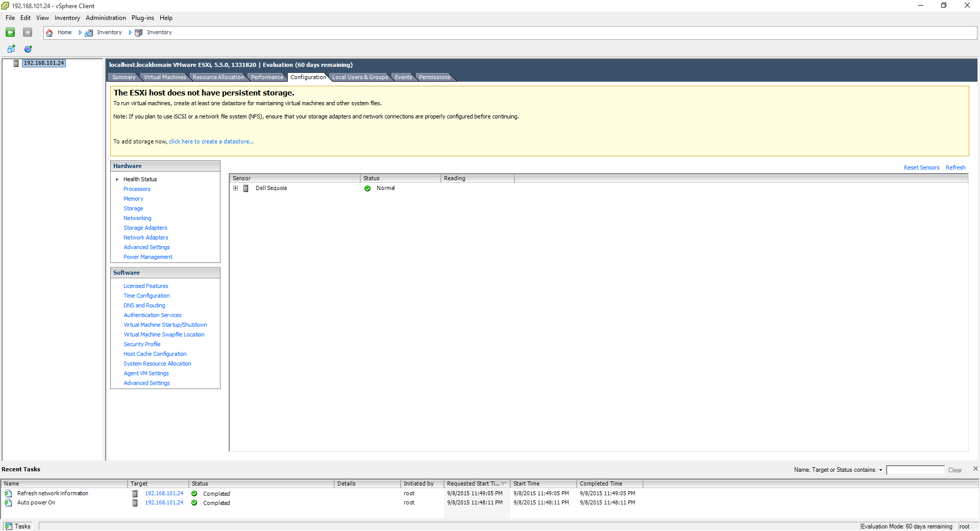The image size is (980, 531).
Task: Open the filter criteria dropdown arrow
Action: point(880,470)
